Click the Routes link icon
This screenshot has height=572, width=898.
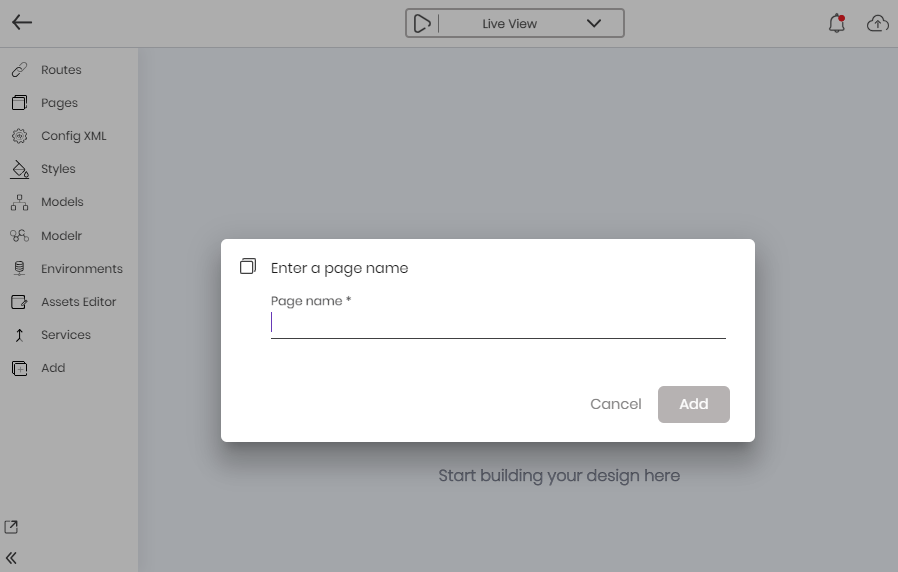(x=19, y=70)
